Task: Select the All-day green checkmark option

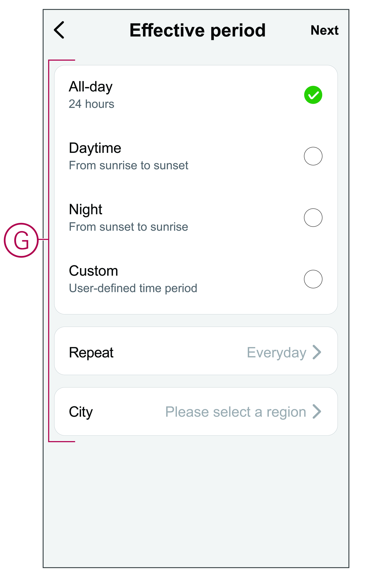Action: pyautogui.click(x=313, y=95)
